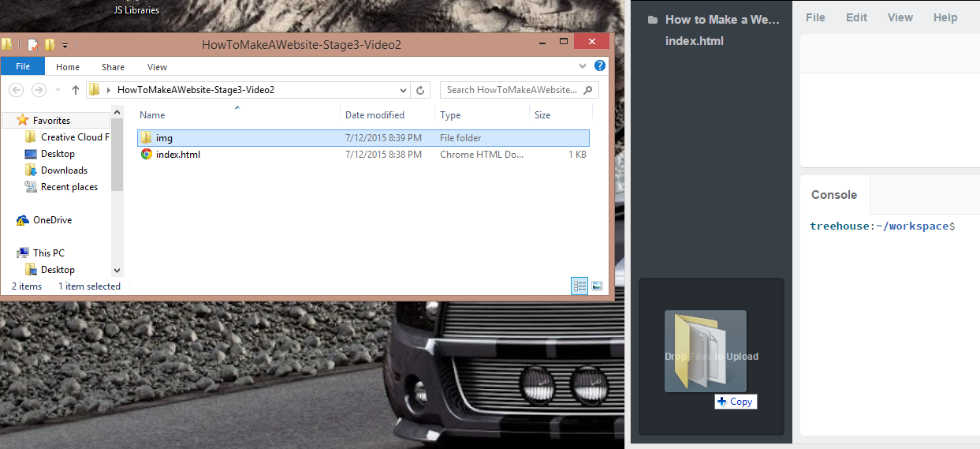Click the '1 item selected' status text

(x=89, y=286)
